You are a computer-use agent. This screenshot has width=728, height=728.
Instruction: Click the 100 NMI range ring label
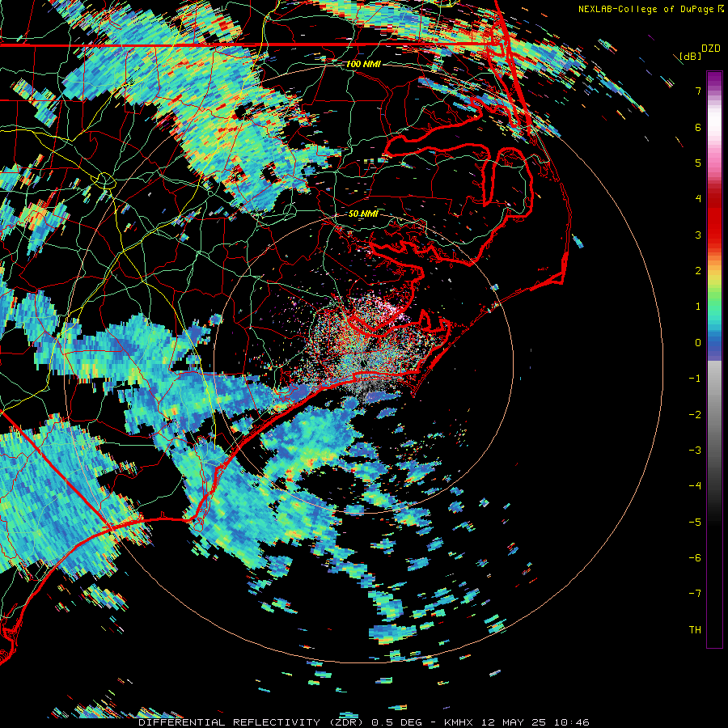[x=363, y=64]
